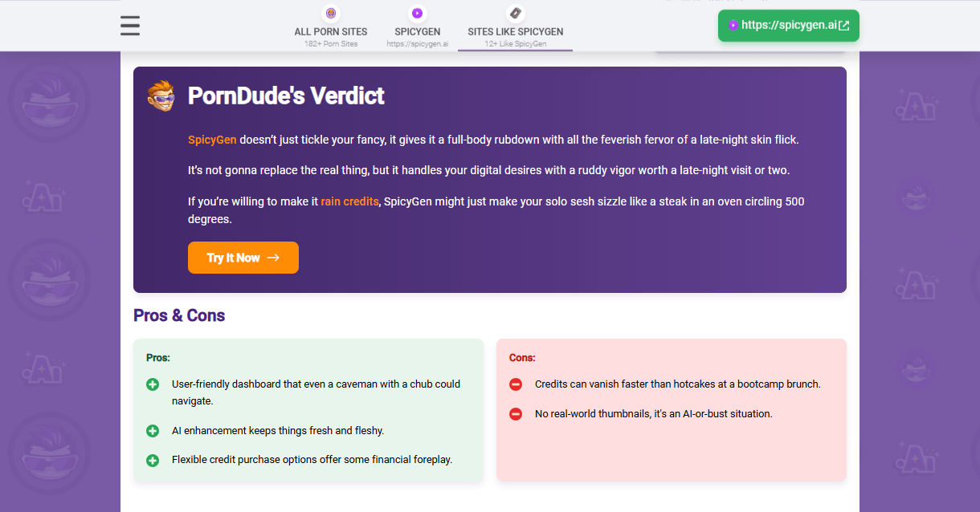
Task: Select the SpicyGen tab label
Action: tap(417, 32)
